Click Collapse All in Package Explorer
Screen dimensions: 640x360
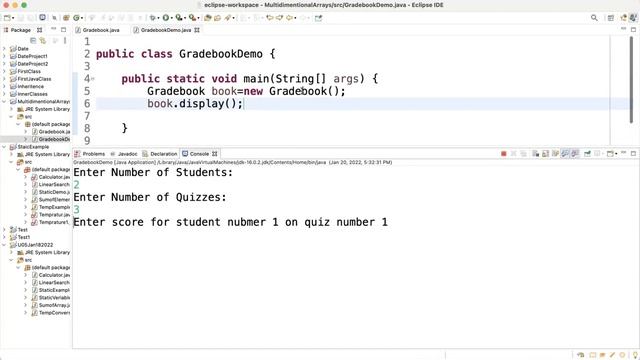(x=33, y=40)
